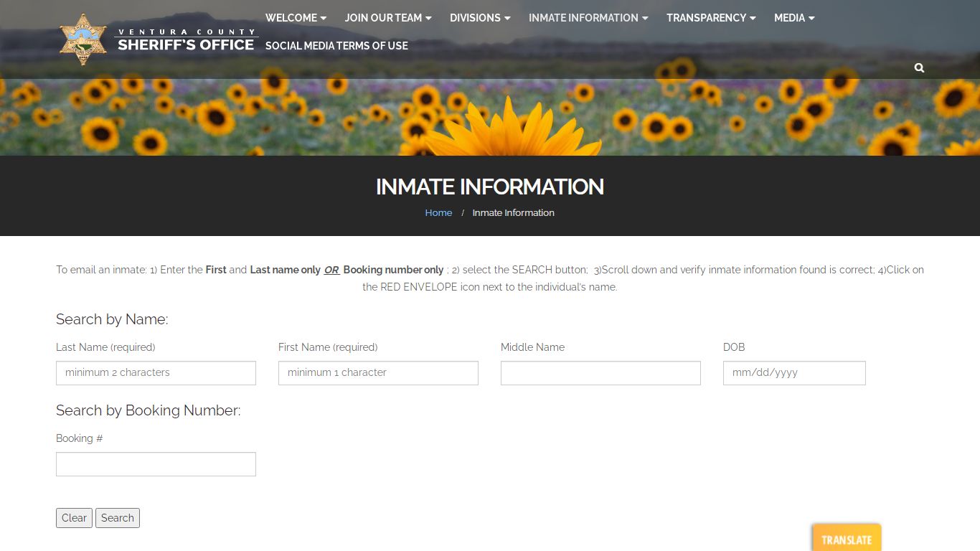Click the Booking # label

(80, 438)
